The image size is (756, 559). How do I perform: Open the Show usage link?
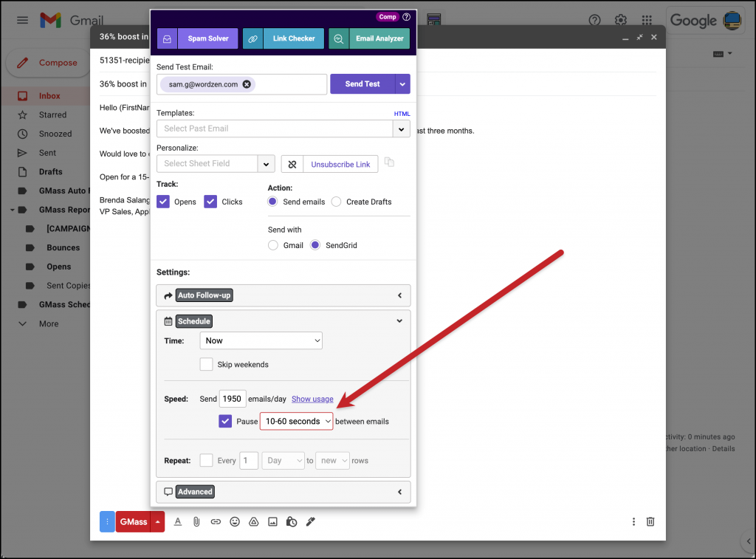[x=312, y=398]
